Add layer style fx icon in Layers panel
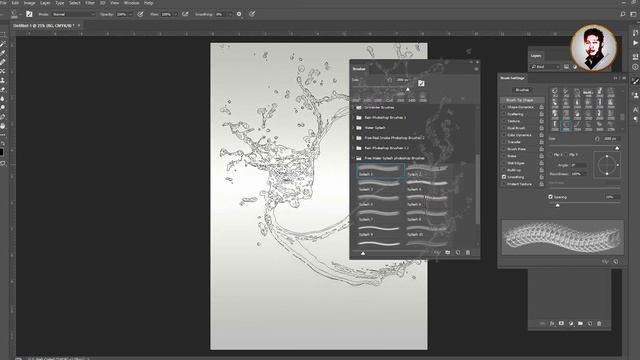This screenshot has height=360, width=640. point(552,323)
